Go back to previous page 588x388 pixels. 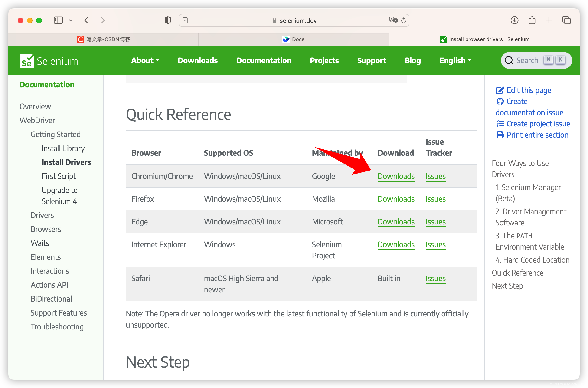point(86,20)
